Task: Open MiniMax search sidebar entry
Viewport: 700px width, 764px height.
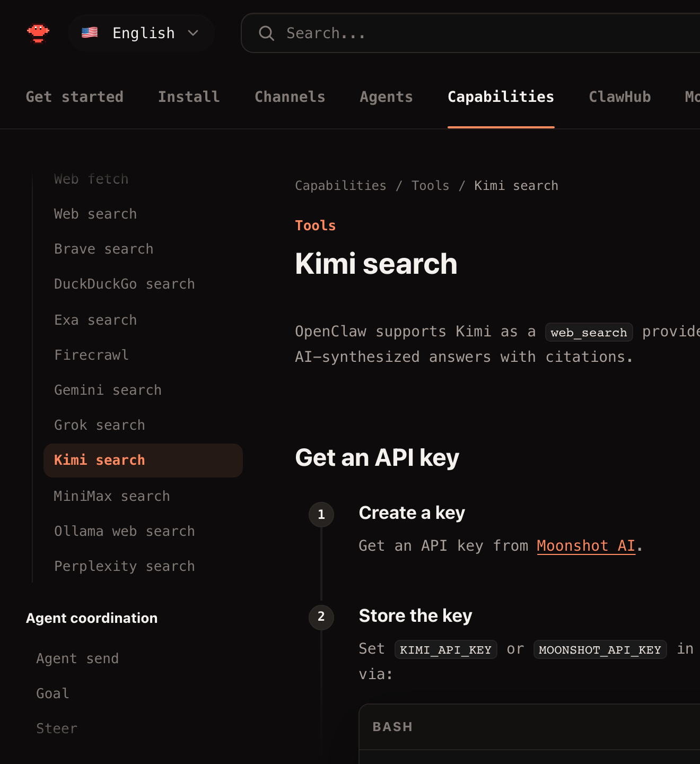Action: [x=112, y=496]
